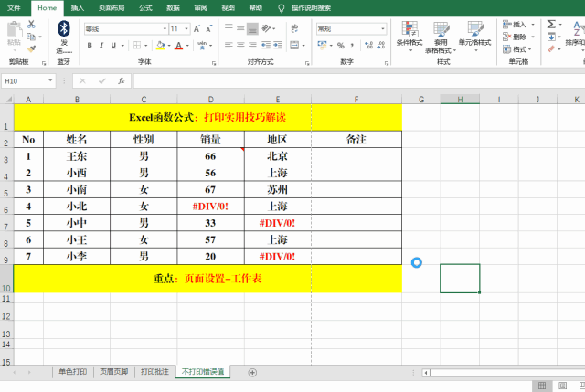The image size is (585, 392).
Task: Expand the Name Box dropdown arrow
Action: pyautogui.click(x=50, y=80)
